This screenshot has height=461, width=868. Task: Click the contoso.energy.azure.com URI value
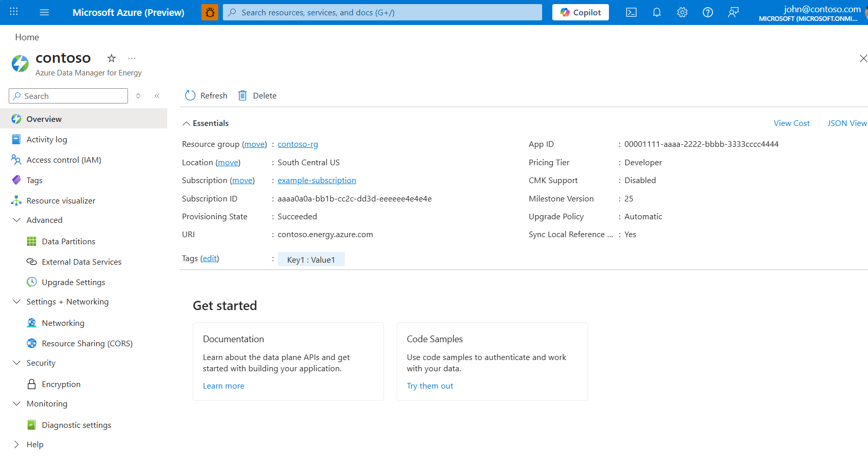(x=325, y=235)
